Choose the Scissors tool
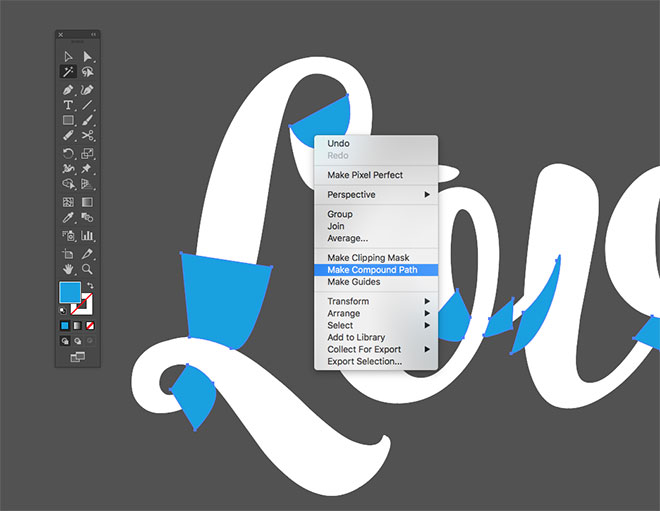The width and height of the screenshot is (660, 511). point(88,136)
